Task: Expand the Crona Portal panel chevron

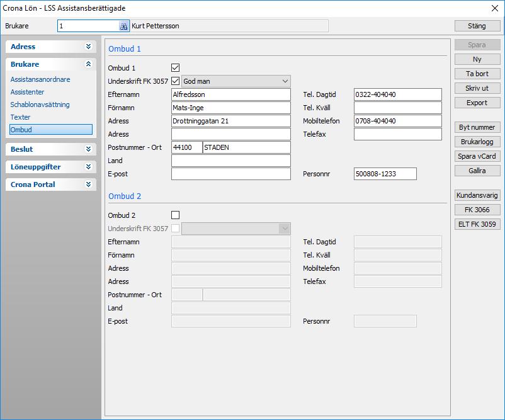Action: [89, 184]
